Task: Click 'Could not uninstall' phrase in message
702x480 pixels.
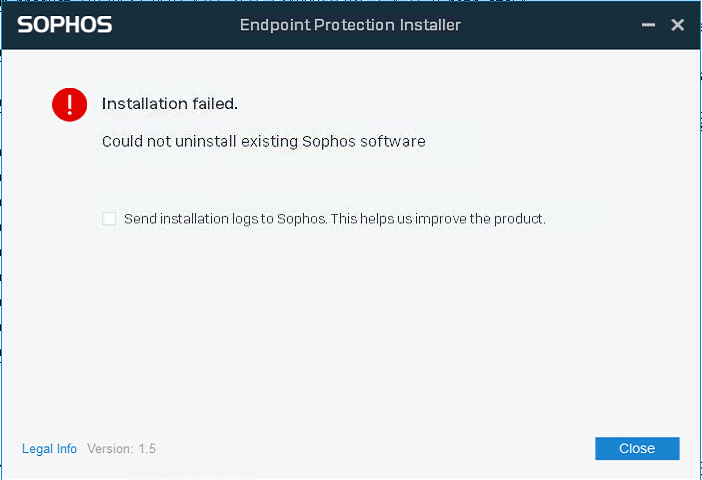Action: (169, 141)
